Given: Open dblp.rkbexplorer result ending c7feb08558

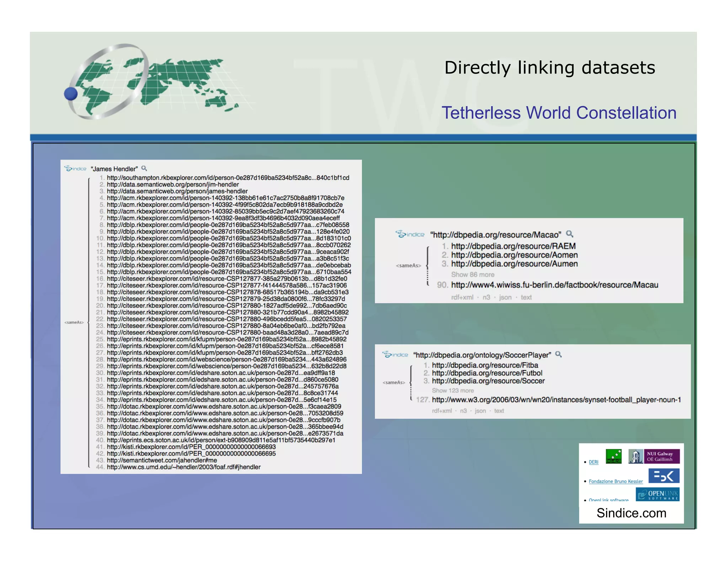Looking at the screenshot, I should pyautogui.click(x=228, y=225).
